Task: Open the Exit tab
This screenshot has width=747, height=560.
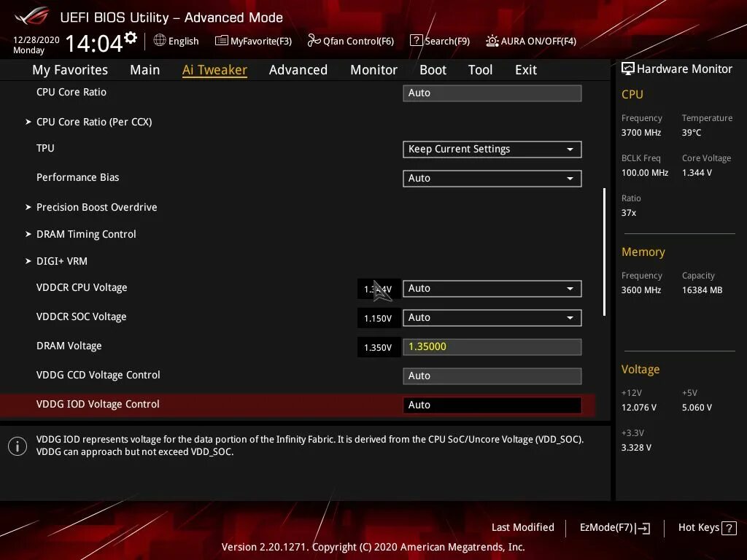Action: click(x=526, y=70)
